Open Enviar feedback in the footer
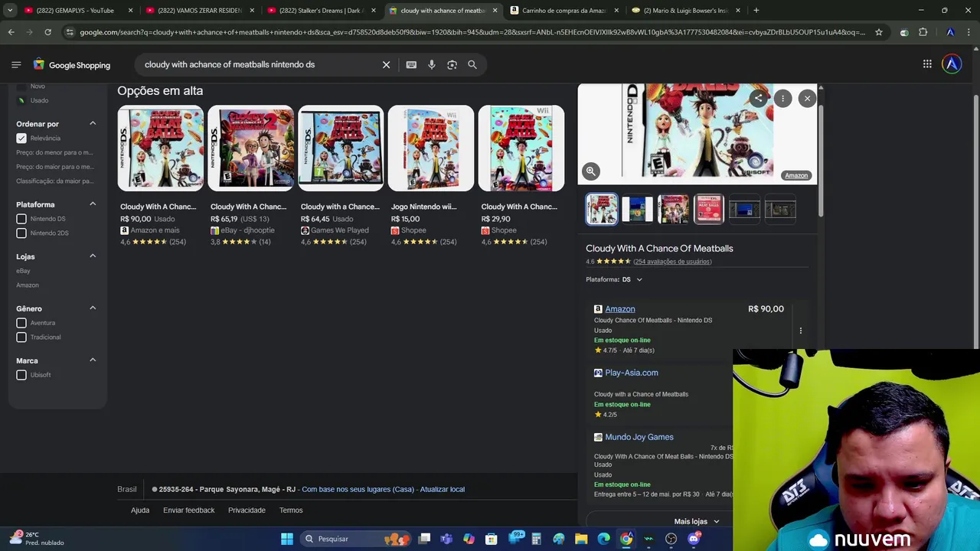This screenshot has width=980, height=551. pos(188,510)
